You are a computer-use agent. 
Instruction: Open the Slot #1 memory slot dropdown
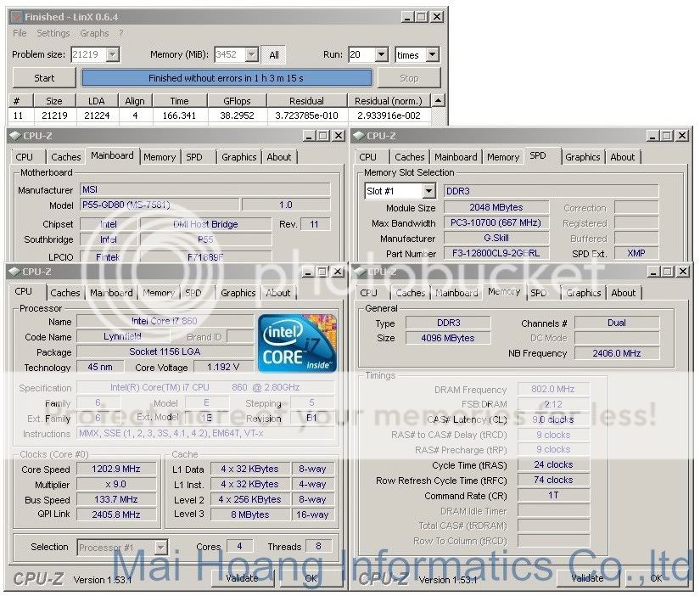click(429, 191)
